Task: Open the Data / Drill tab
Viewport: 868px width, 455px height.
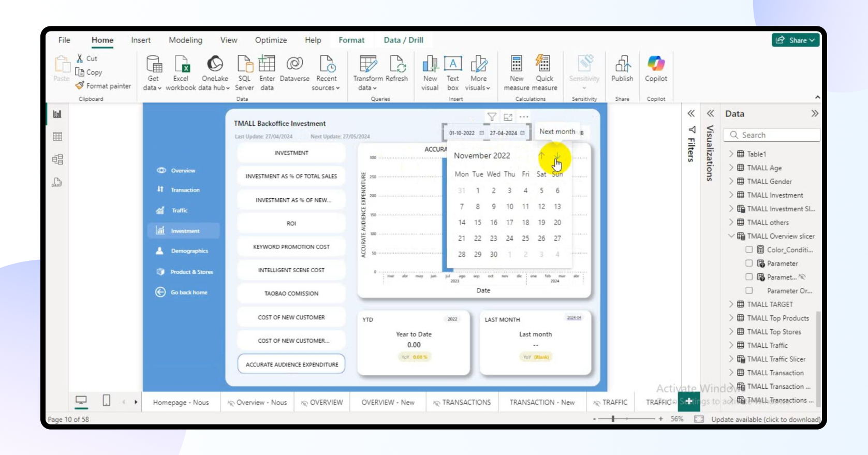Action: click(403, 40)
